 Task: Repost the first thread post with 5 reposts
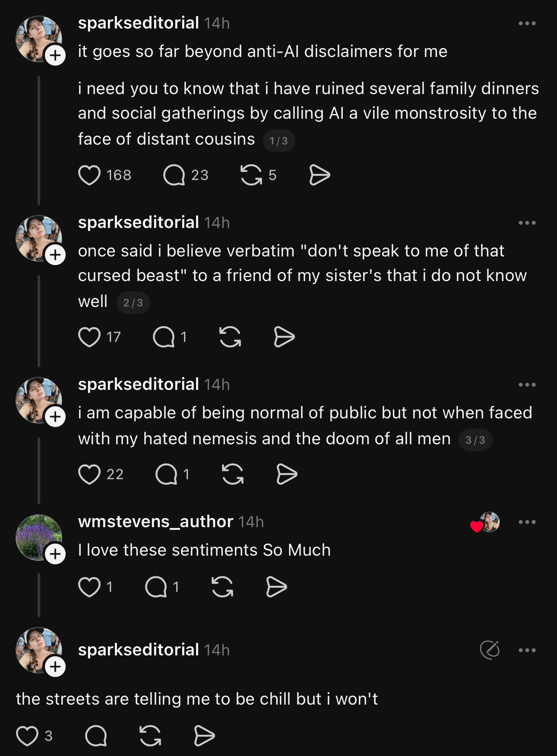coord(251,175)
